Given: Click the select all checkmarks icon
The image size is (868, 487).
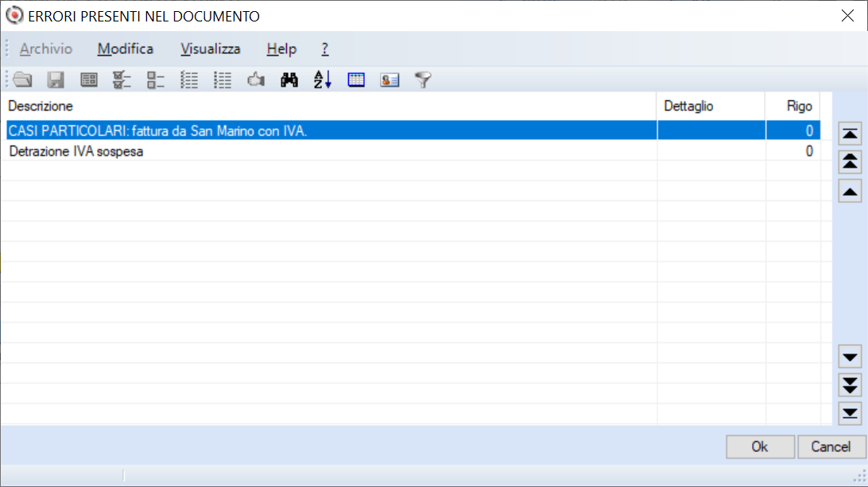Looking at the screenshot, I should 122,79.
